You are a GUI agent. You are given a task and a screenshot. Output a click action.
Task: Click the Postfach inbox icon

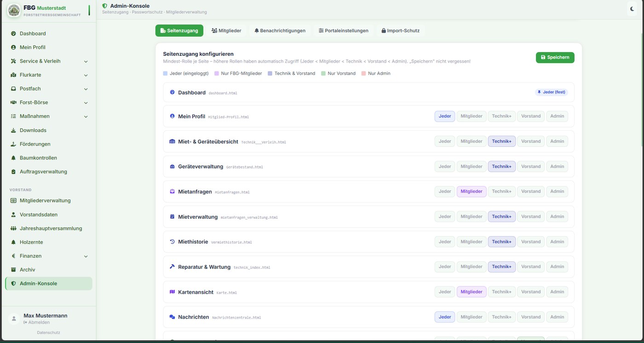pos(13,89)
